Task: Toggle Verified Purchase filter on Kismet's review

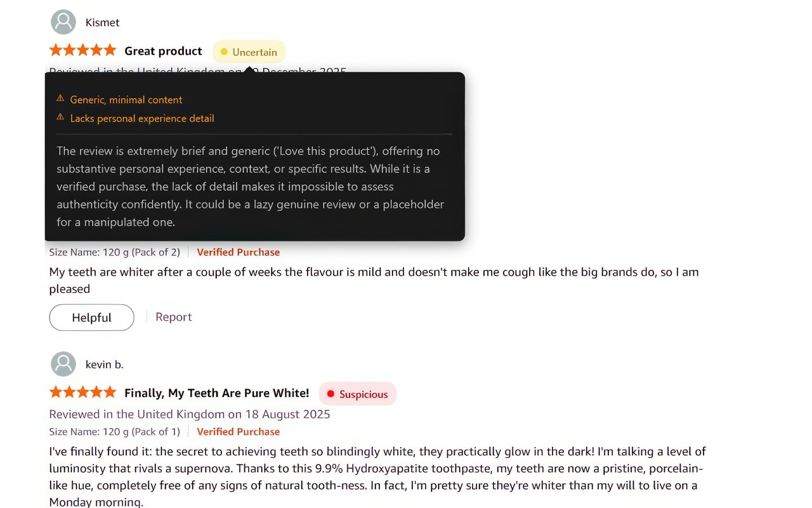Action: click(x=238, y=252)
